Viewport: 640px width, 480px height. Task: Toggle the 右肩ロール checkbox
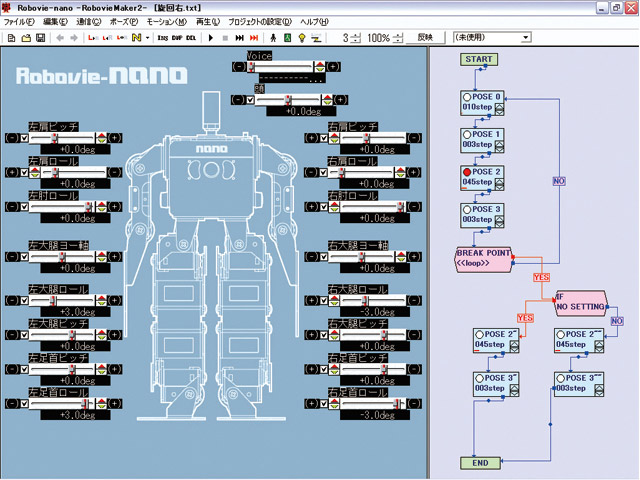pos(323,172)
